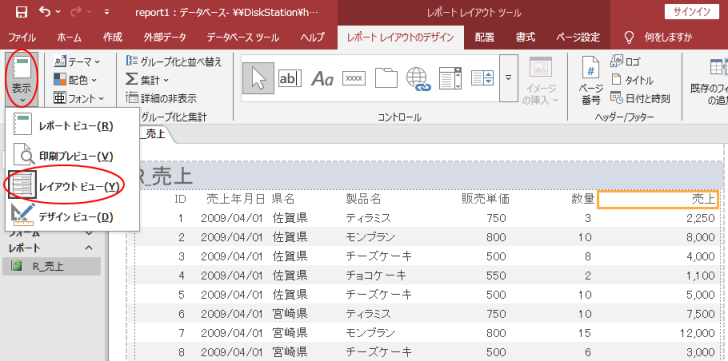
Task: Open the ヘルプ tab
Action: (x=312, y=38)
